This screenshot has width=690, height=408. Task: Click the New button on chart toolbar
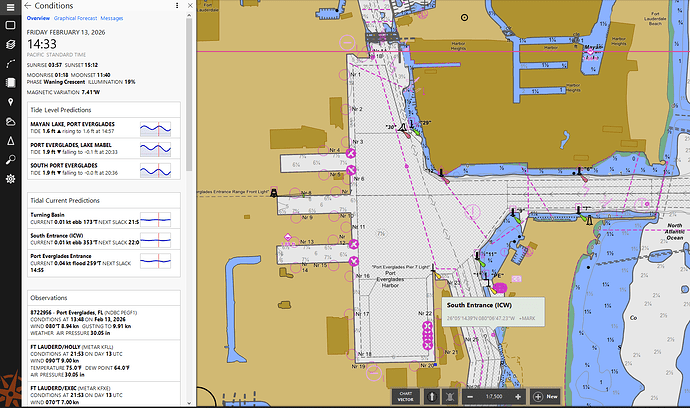tap(546, 395)
